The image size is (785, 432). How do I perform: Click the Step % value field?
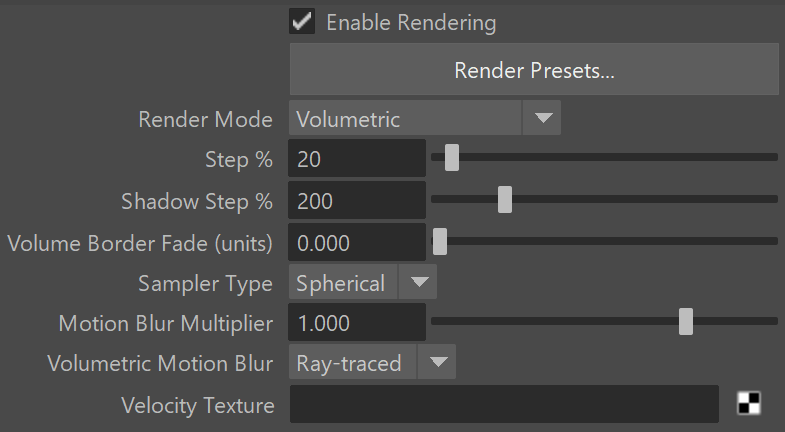[357, 158]
